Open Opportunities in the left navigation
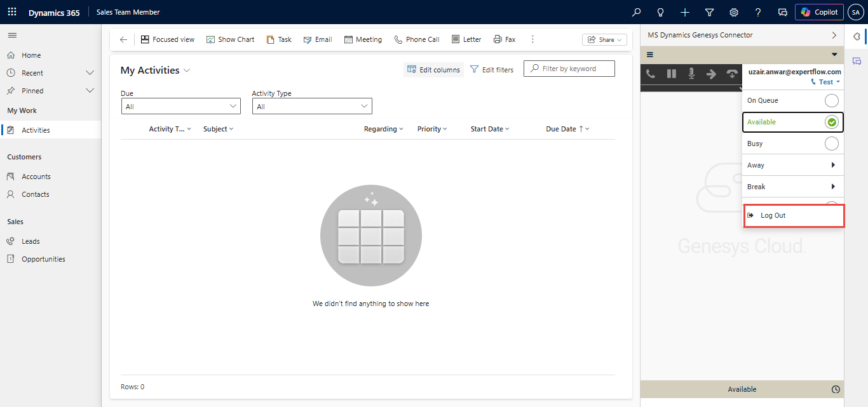The width and height of the screenshot is (868, 407). click(43, 259)
